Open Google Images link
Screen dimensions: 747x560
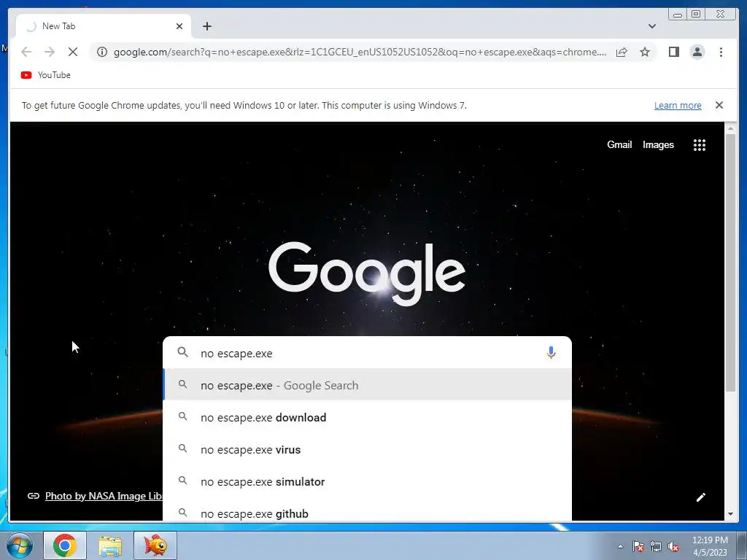pyautogui.click(x=658, y=145)
